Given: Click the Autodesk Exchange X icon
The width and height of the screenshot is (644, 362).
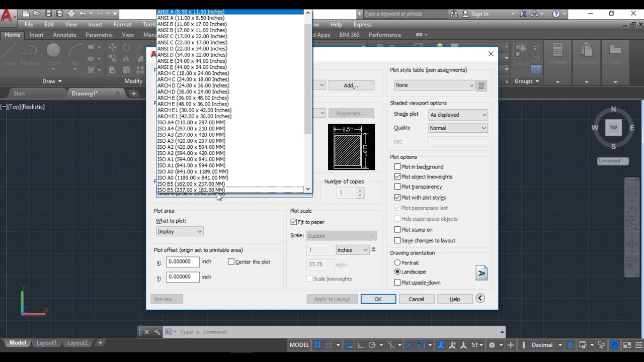Looking at the screenshot, I should pos(523,14).
